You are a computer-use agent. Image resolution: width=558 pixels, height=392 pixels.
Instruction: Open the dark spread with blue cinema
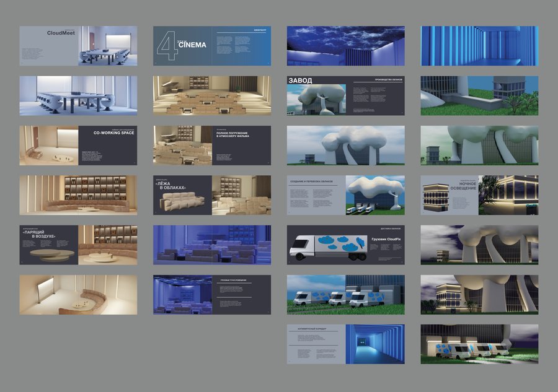(212, 295)
